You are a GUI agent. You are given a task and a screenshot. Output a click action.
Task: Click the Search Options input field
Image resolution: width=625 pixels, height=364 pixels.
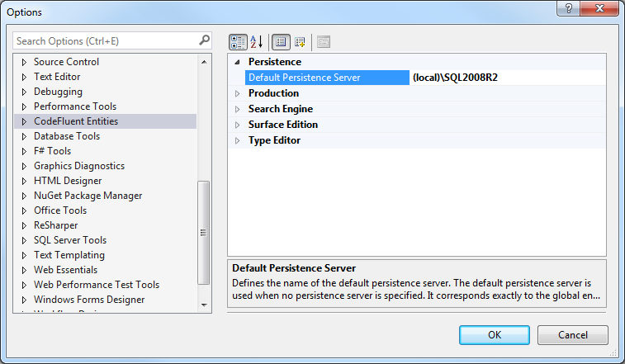[x=103, y=40]
